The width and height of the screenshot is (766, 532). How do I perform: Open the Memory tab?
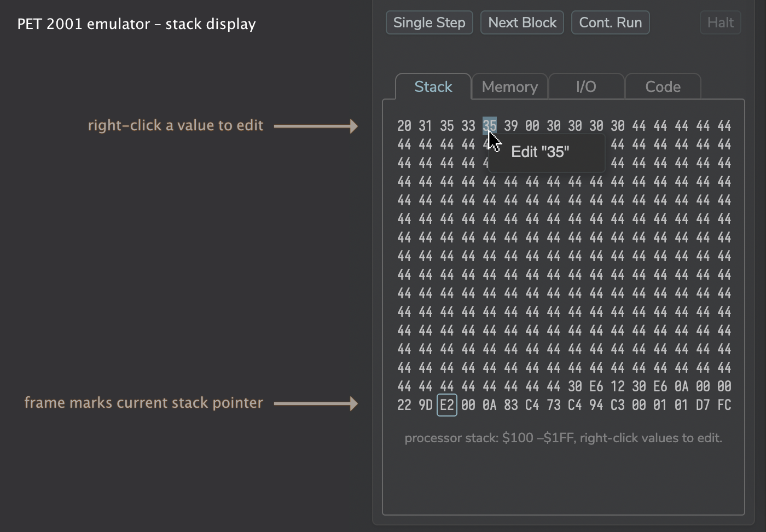(510, 86)
